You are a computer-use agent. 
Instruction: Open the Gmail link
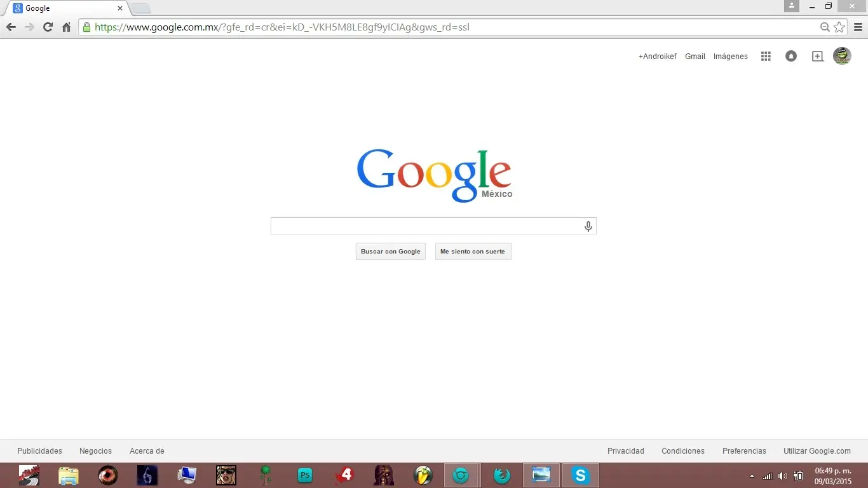point(695,57)
